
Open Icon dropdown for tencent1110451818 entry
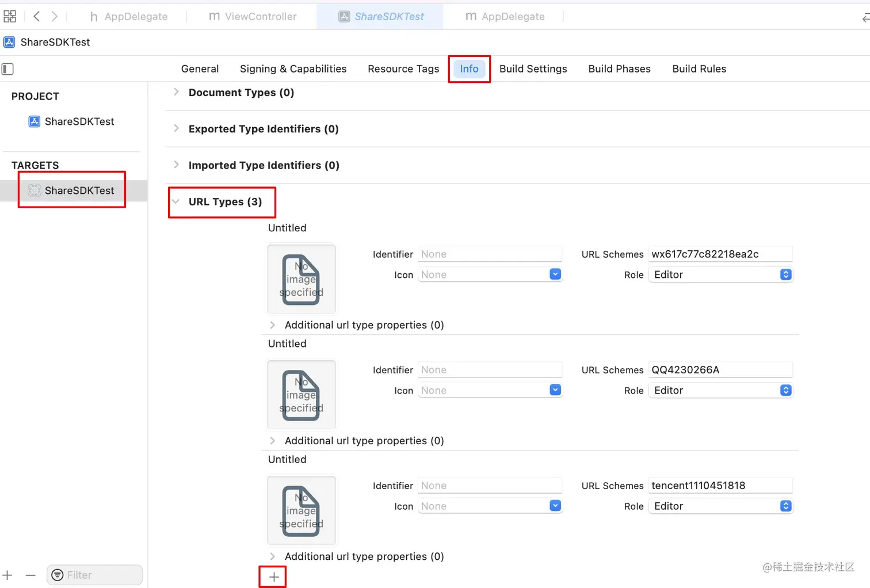(555, 506)
